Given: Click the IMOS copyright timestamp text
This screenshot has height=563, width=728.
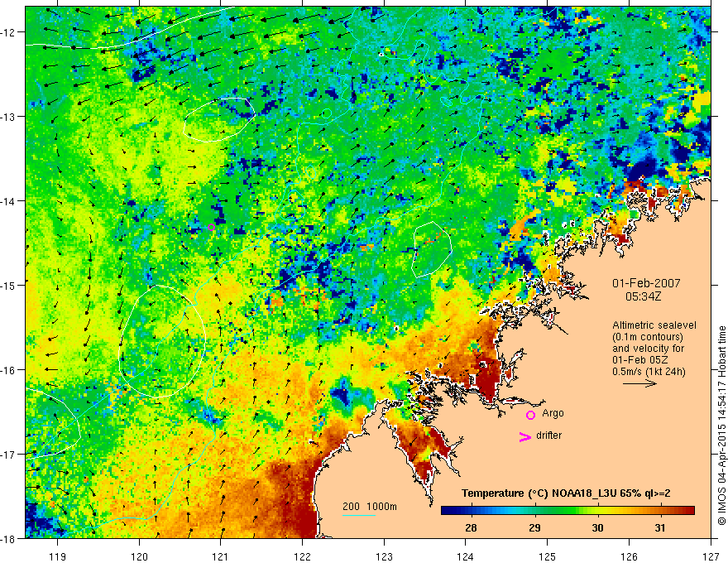Looking at the screenshot, I should (721, 425).
